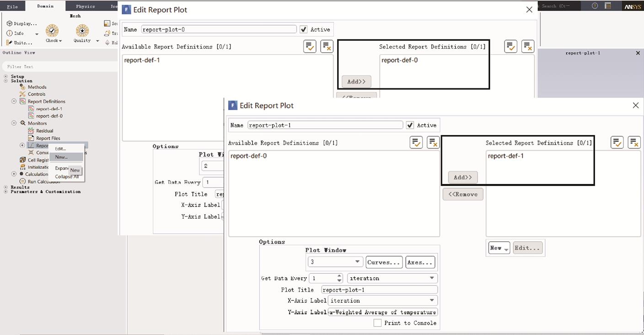This screenshot has width=644, height=335.
Task: Click the Filter Text box in Outline View
Action: tap(59, 67)
